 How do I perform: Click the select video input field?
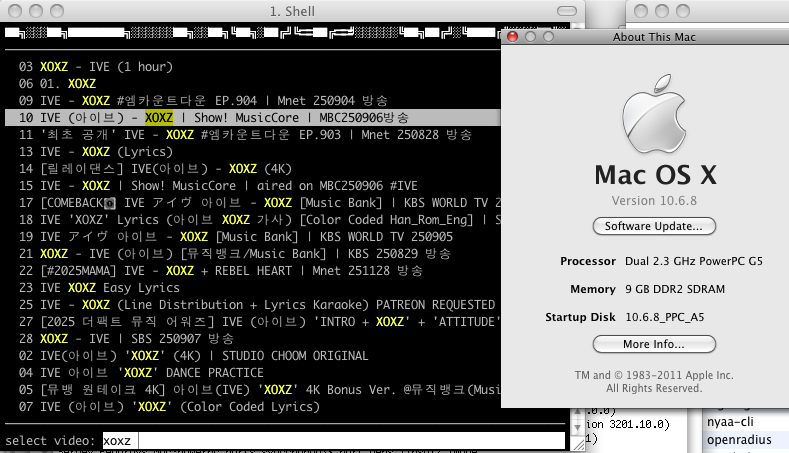334,440
